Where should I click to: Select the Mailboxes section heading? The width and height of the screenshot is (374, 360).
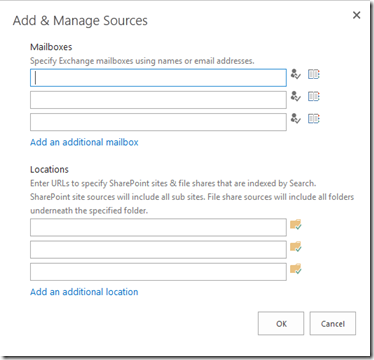click(x=51, y=47)
